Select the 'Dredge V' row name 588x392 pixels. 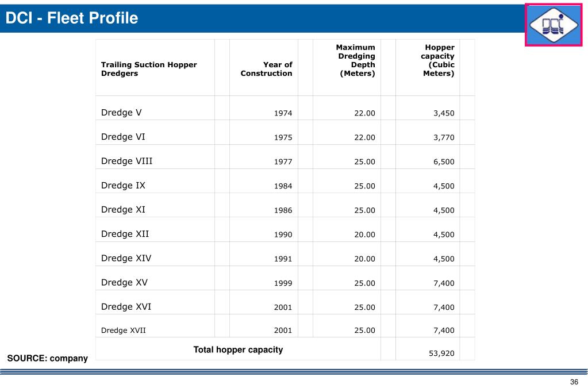coord(121,113)
